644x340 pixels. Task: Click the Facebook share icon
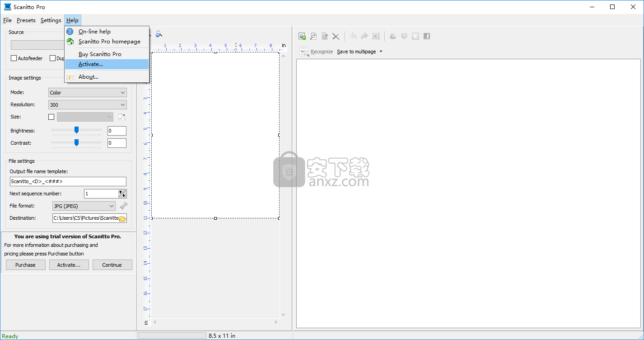(427, 36)
